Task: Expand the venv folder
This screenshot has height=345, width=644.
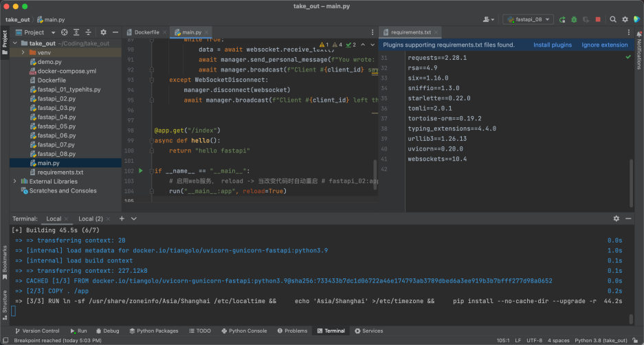Action: [x=23, y=52]
